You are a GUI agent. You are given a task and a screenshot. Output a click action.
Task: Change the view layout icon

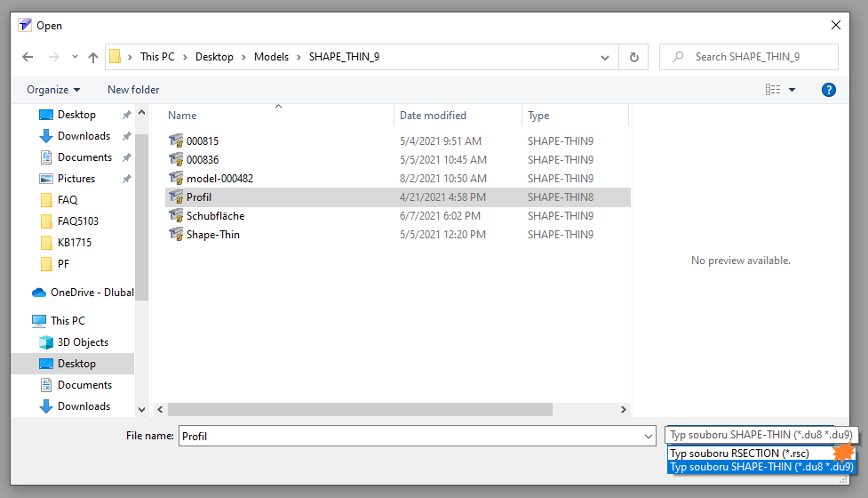click(x=773, y=90)
